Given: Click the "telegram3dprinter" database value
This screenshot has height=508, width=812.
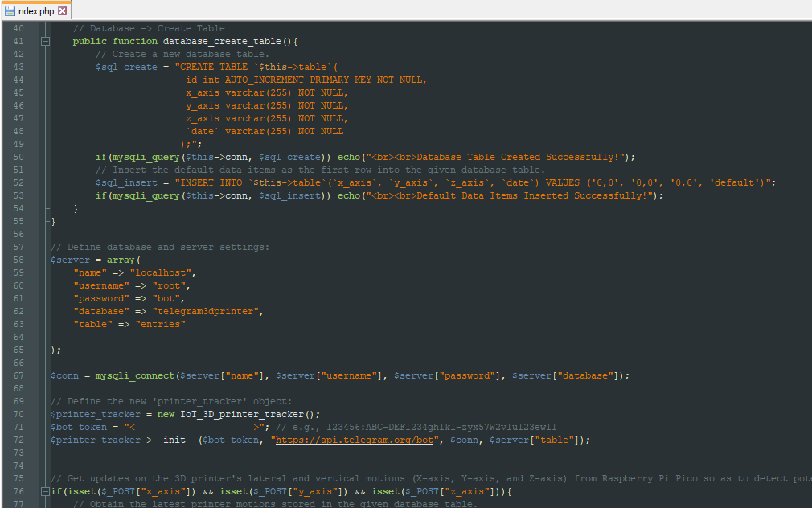Looking at the screenshot, I should click(x=205, y=312).
